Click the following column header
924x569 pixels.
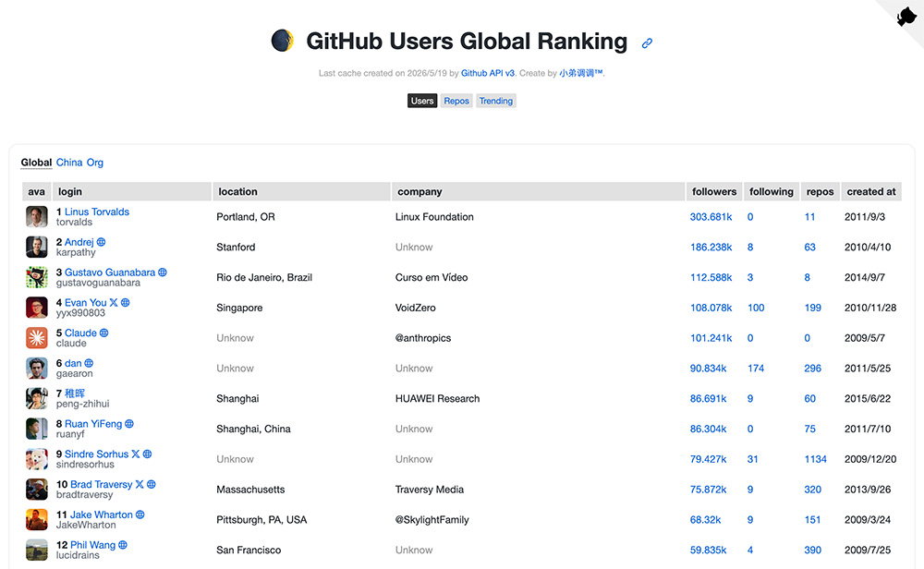pyautogui.click(x=772, y=191)
